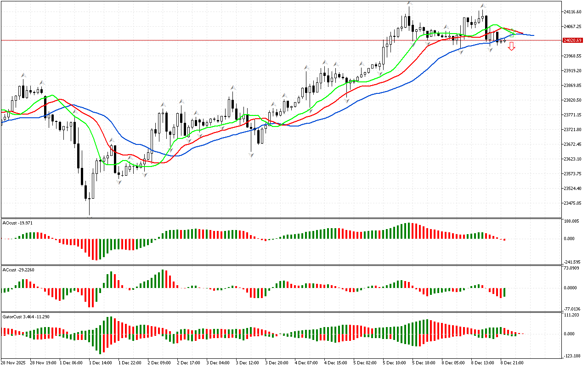The width and height of the screenshot is (588, 368).
Task: Click the 188.085 value on AOcust scale
Action: tap(571, 222)
